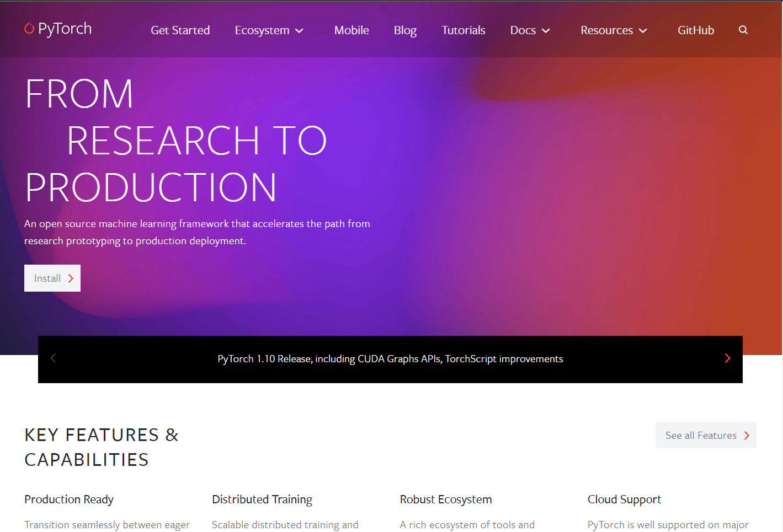The image size is (783, 532).
Task: Click the FROM RESEARCH TO PRODUCTION headline
Action: click(x=176, y=141)
